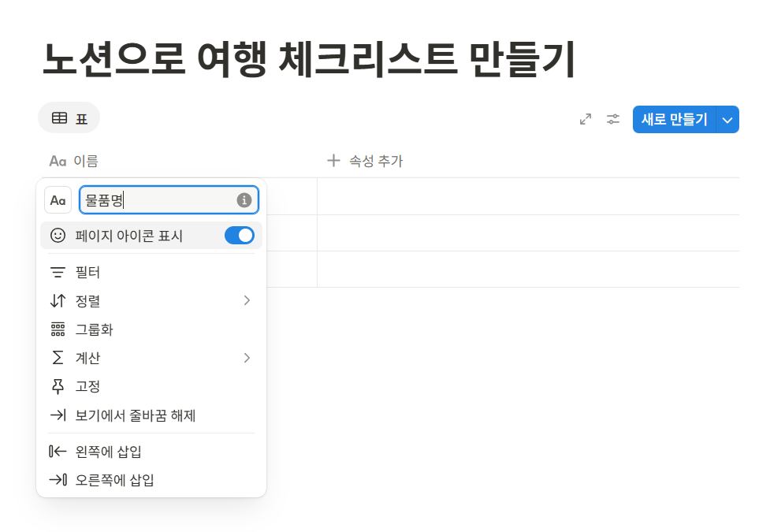Click the 그룹화 grid icon in the menu
This screenshot has height=532, width=770.
[58, 329]
